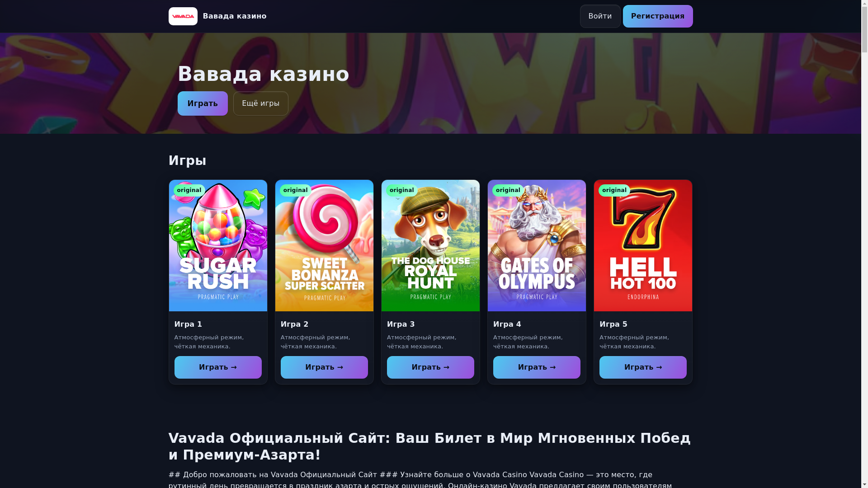The image size is (868, 488).
Task: Click the original badge on Sugar Rush
Action: click(189, 190)
